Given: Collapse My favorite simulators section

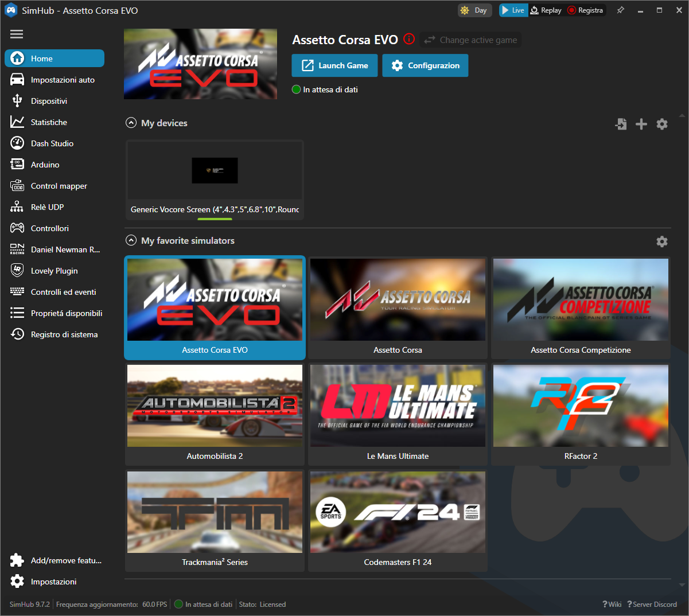Looking at the screenshot, I should (x=131, y=240).
